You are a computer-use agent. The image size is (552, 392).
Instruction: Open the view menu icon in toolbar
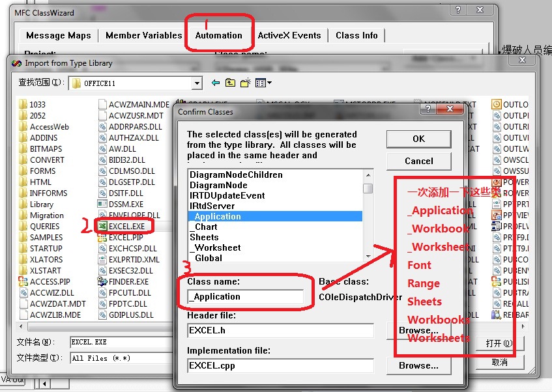pos(263,83)
